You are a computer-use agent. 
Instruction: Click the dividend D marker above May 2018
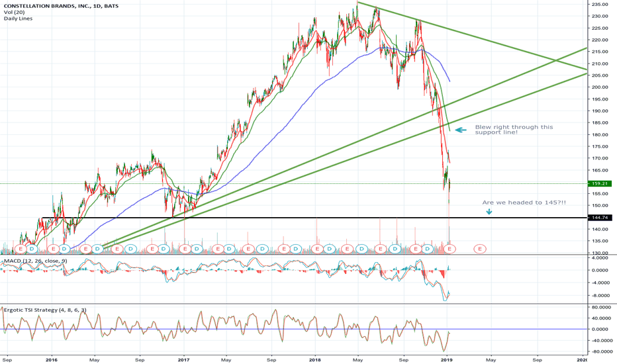[361, 249]
